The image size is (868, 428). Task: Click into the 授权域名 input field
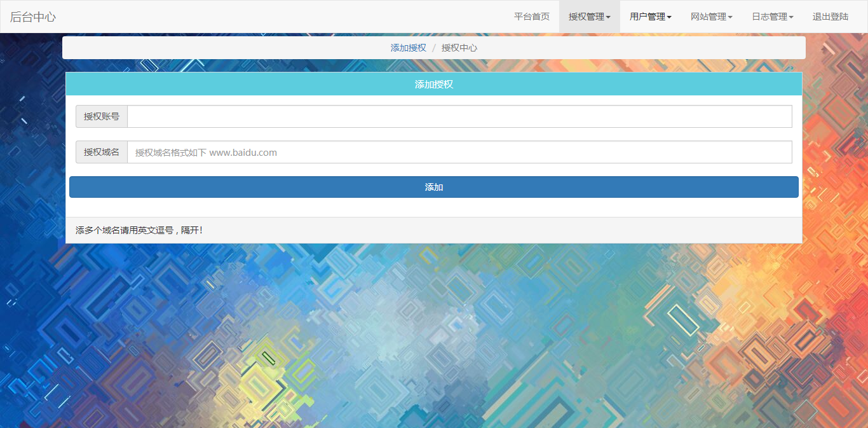coord(459,152)
